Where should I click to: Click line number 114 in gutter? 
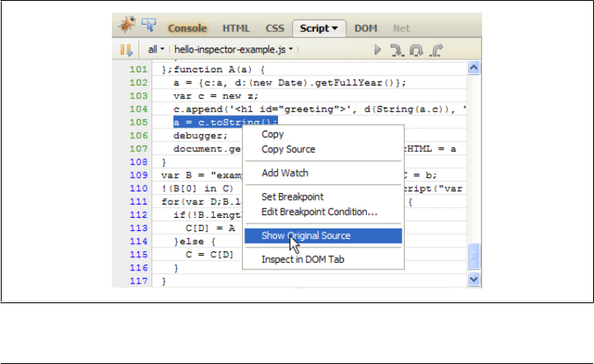tap(138, 242)
